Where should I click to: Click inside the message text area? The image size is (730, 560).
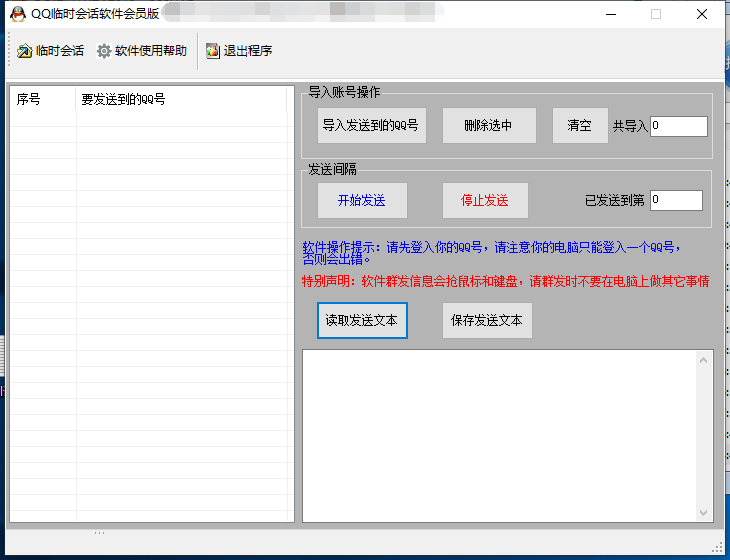tap(500, 436)
